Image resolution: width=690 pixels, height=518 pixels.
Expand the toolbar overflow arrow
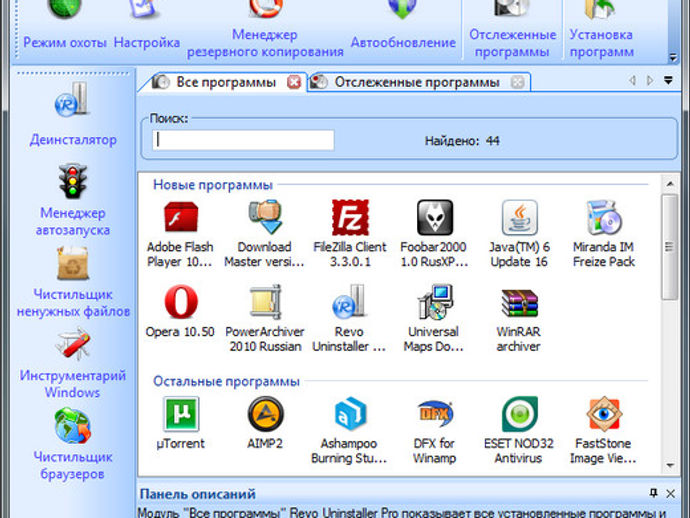coord(672,57)
